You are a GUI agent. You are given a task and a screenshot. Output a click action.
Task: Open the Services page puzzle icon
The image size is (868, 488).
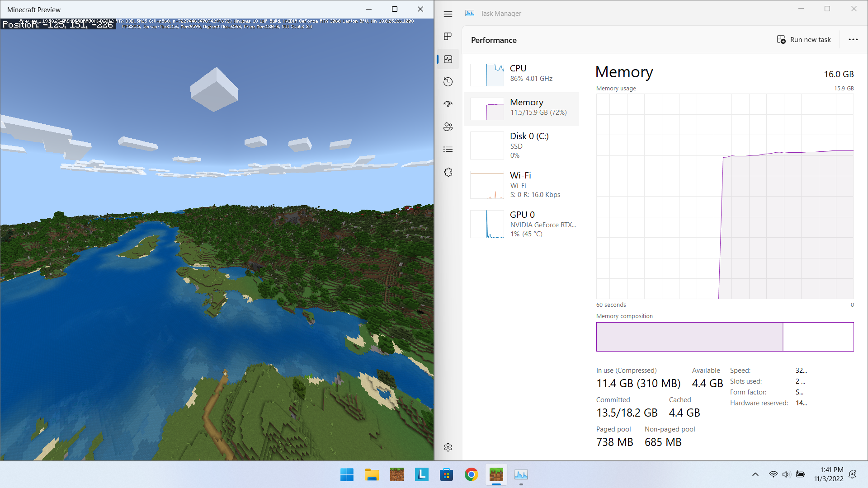point(448,172)
